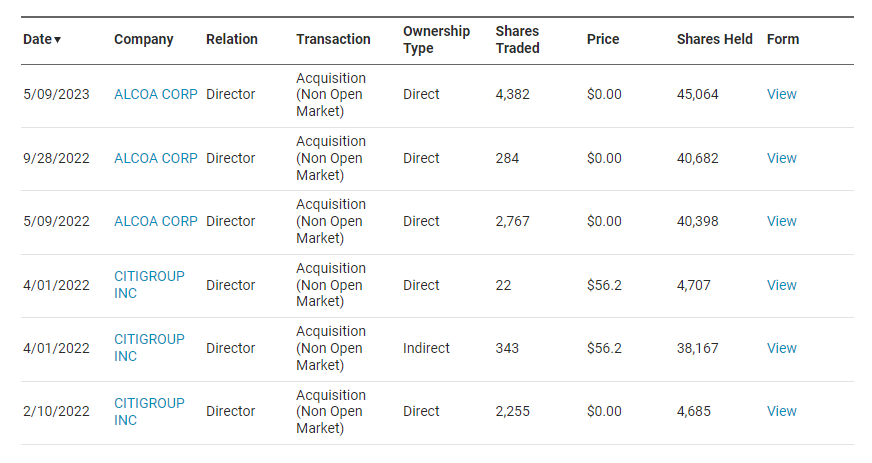Open ALCOA CORP link dated 9/28/2022
Screen dimensions: 872x463
pos(156,158)
